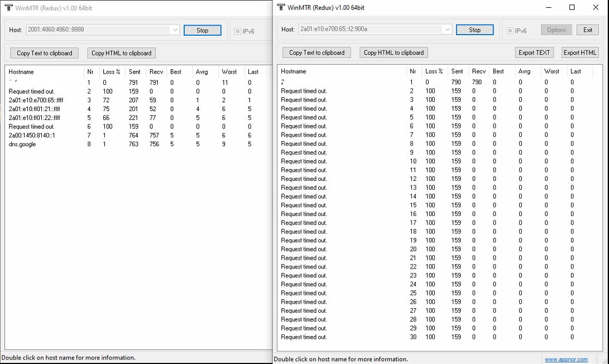This screenshot has width=609, height=364.
Task: Click the Export HTML button
Action: (x=580, y=52)
